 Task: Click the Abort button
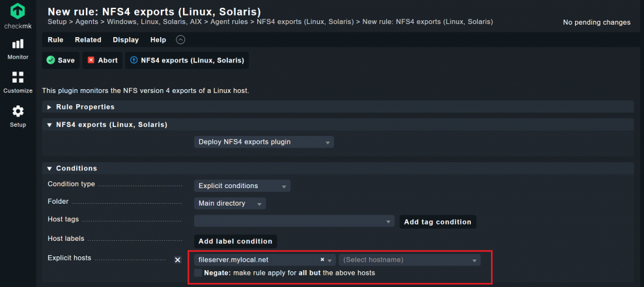(x=102, y=61)
